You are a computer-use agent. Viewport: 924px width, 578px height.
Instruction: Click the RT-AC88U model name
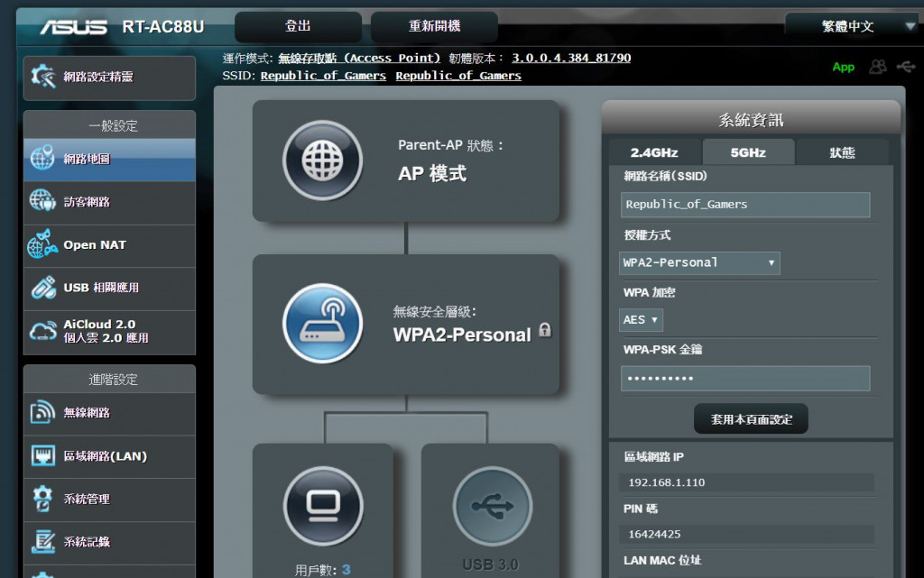tap(163, 27)
